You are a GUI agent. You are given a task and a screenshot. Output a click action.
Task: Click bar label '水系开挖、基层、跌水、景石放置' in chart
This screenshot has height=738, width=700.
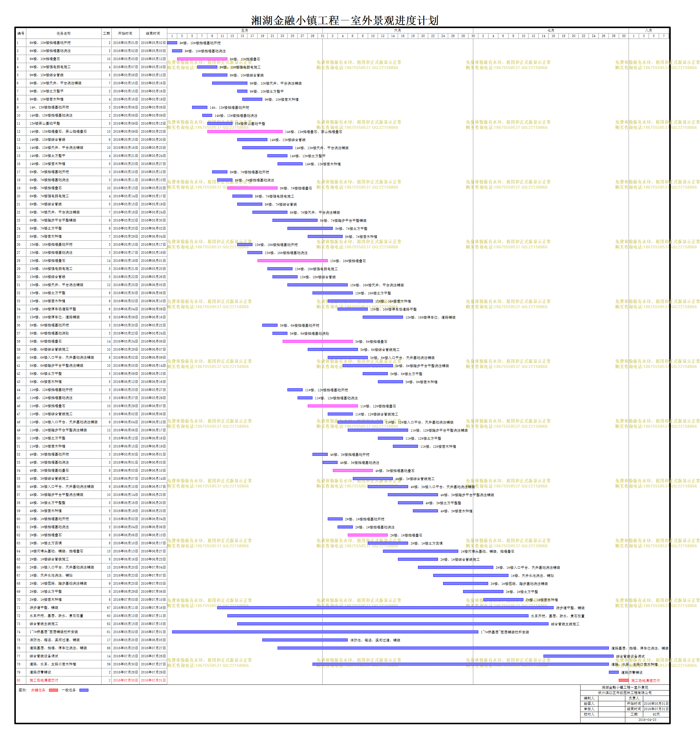(x=557, y=616)
